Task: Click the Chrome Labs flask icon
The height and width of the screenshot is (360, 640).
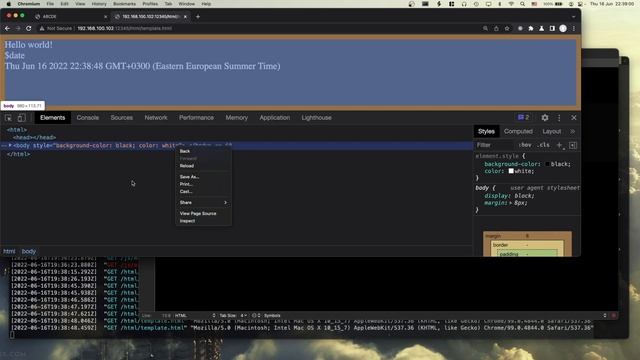Action: (x=542, y=29)
